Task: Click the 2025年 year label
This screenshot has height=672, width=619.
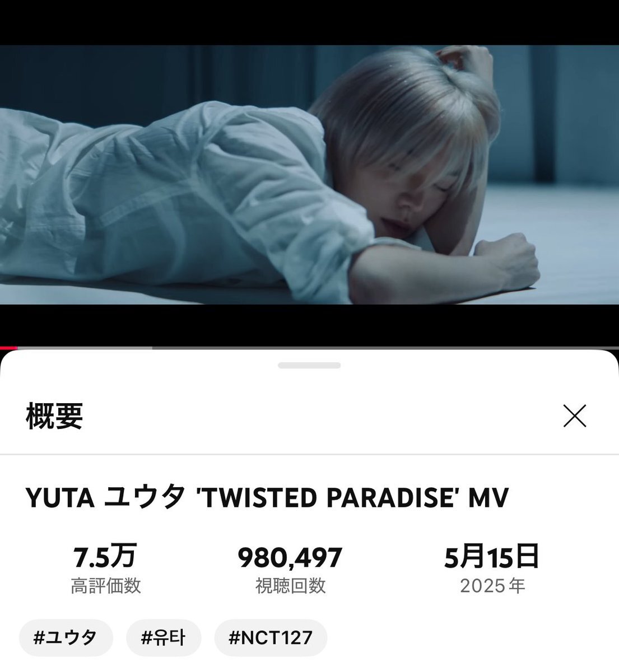Action: coord(492,586)
